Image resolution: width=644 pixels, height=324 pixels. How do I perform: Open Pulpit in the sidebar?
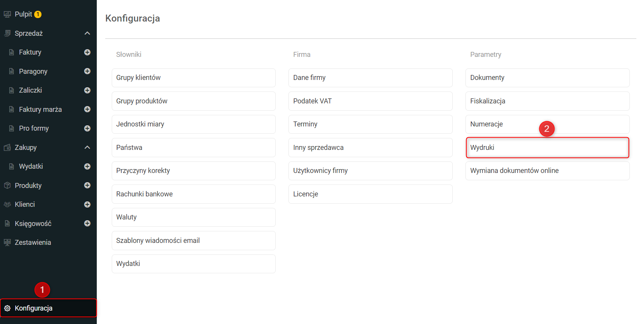[23, 14]
